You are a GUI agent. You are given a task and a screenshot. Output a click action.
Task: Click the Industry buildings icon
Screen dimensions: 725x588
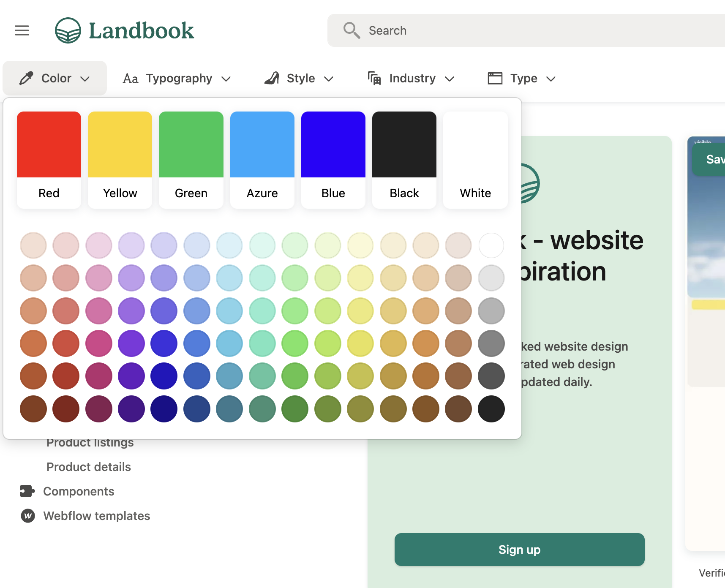[374, 78]
